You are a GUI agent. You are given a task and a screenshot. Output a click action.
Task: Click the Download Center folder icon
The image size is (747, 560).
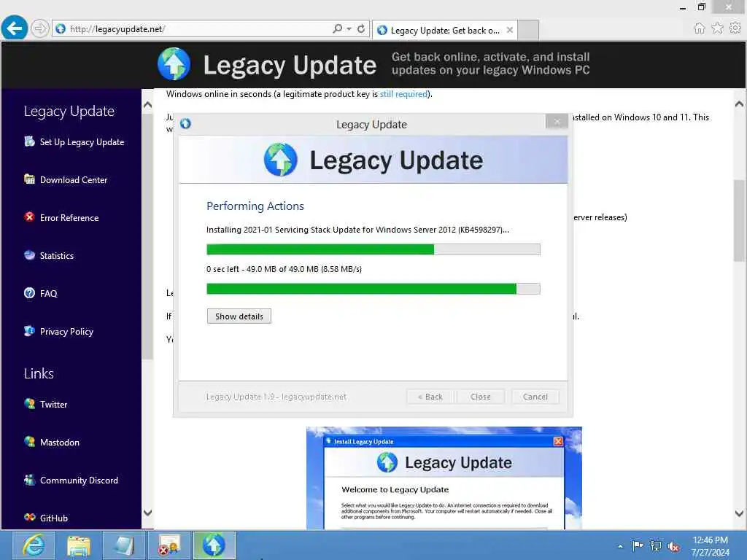point(29,179)
